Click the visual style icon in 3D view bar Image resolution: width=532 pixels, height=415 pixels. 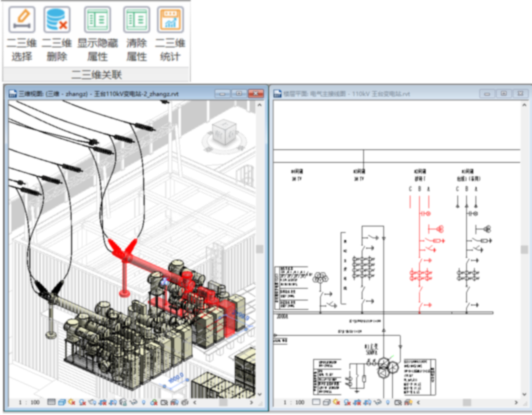pyautogui.click(x=62, y=402)
